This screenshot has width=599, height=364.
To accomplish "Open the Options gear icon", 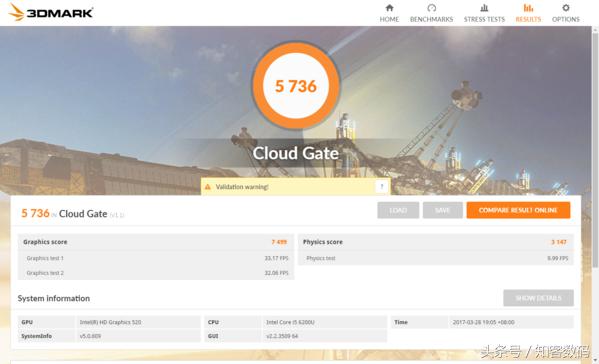I will coord(566,8).
